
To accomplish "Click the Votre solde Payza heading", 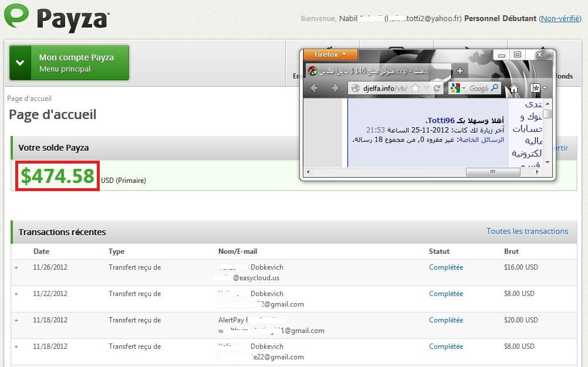I will click(53, 148).
